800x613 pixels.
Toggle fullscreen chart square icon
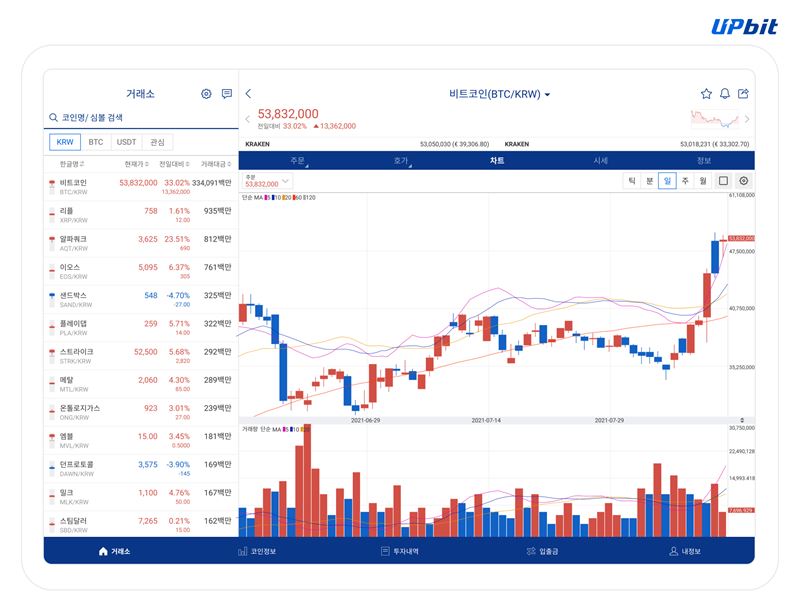point(723,181)
